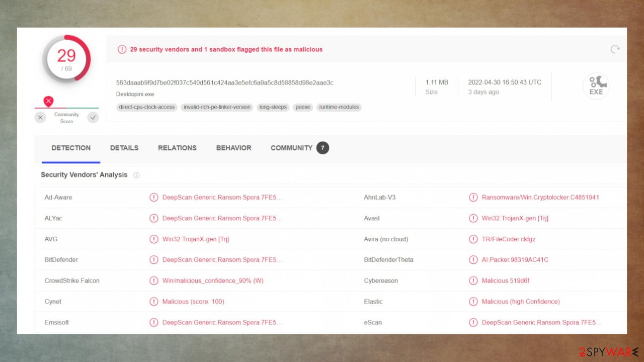Viewport: 644px width, 362px height.
Task: Click the AI:Packer.98319AC41C detection result
Action: tap(515, 260)
